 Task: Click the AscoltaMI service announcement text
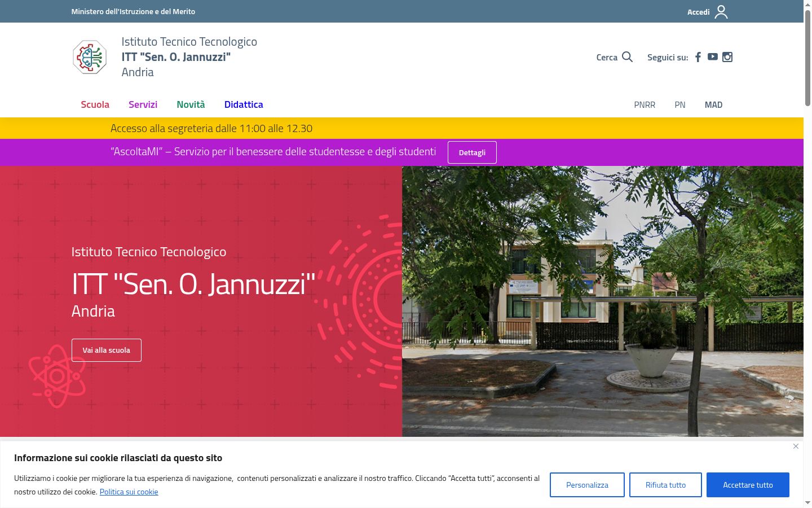click(273, 152)
